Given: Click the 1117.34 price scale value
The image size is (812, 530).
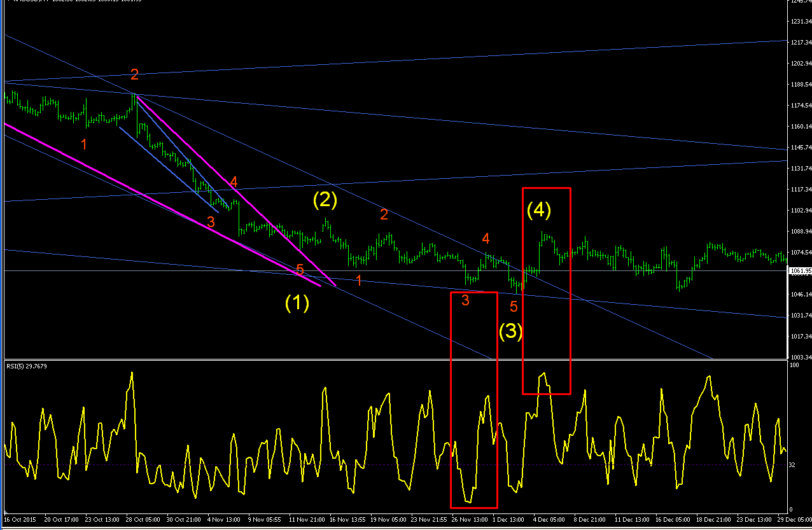Looking at the screenshot, I should click(x=800, y=190).
